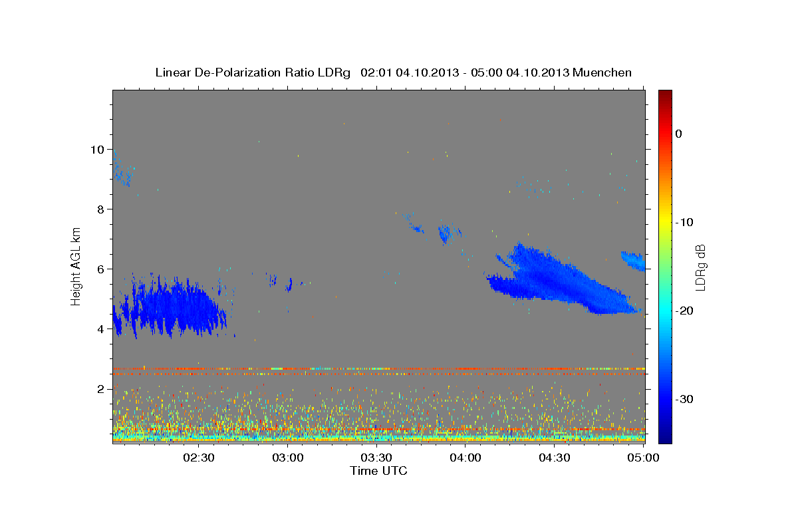Click the height tick label 10
This screenshot has width=798, height=532.
(x=97, y=150)
